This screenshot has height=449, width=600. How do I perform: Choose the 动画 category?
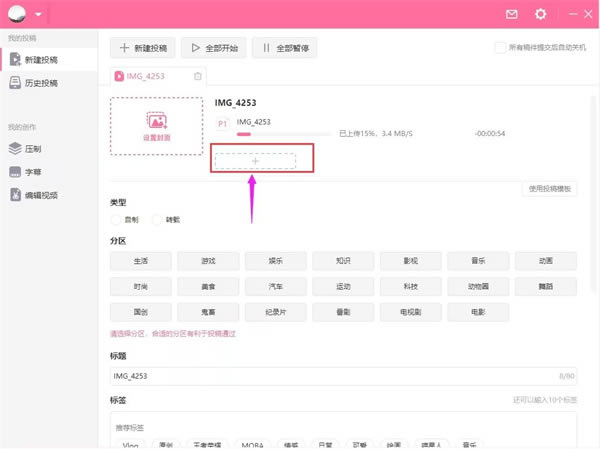[x=546, y=261]
